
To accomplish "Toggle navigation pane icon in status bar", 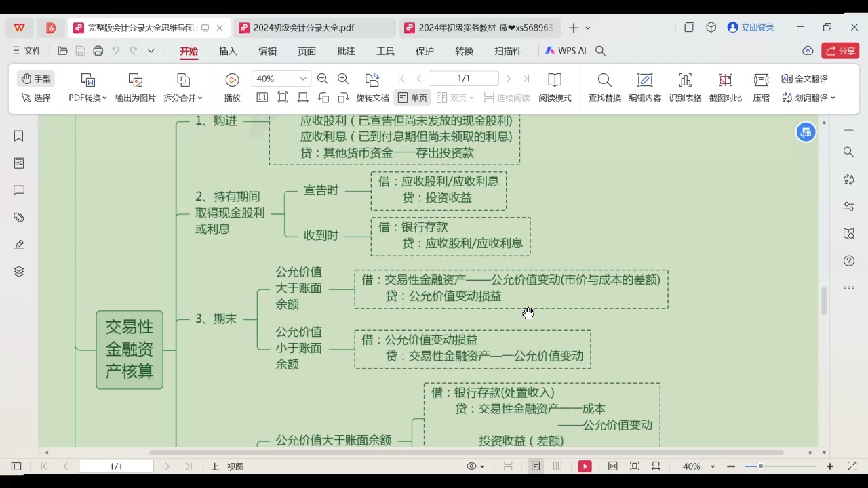I will pos(16,466).
